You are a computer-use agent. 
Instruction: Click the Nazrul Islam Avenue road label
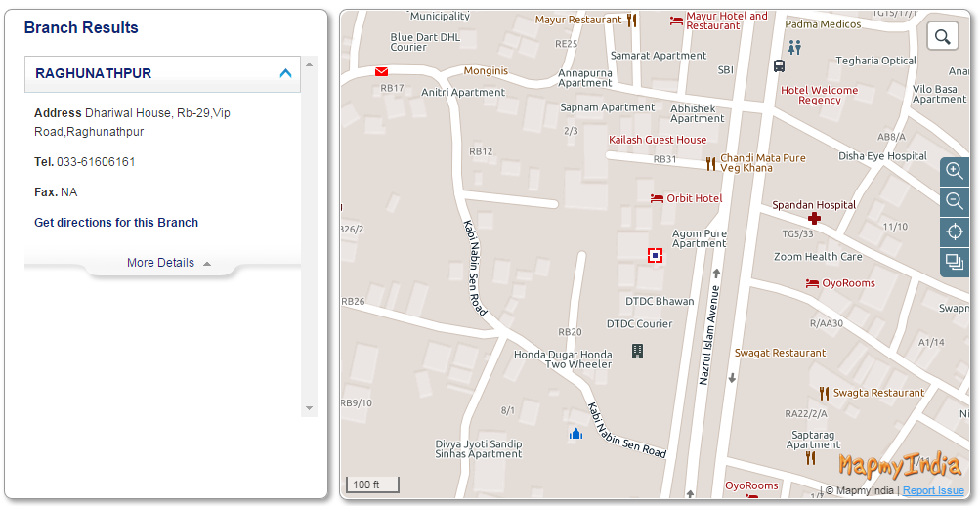coord(710,335)
